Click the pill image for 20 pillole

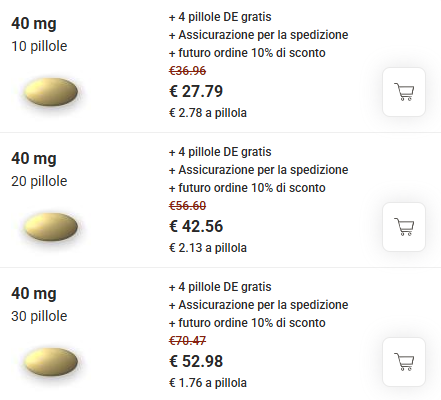click(x=51, y=227)
